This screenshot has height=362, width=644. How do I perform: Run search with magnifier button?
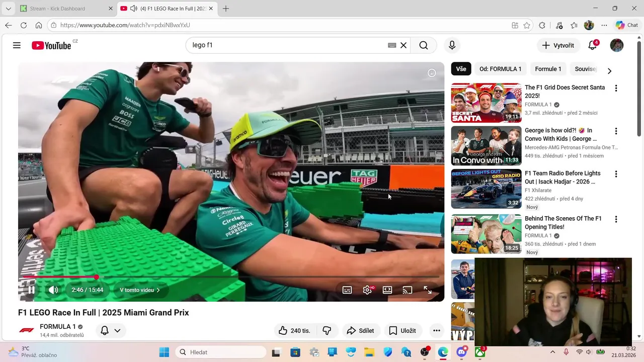424,45
